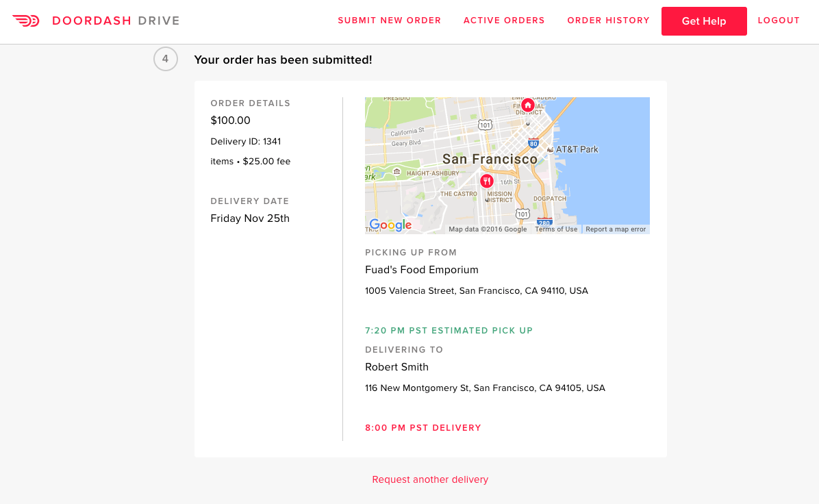819x504 pixels.
Task: Click the Interstate 80 highway shield
Action: click(533, 143)
